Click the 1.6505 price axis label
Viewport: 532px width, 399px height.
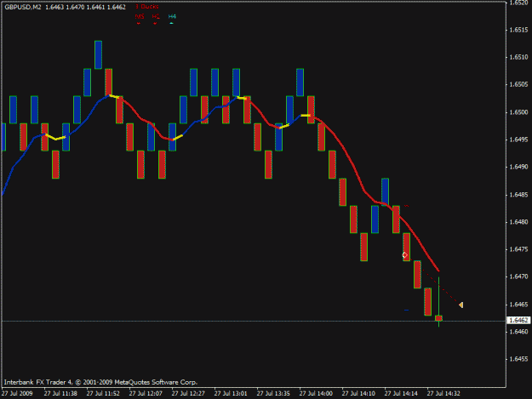pos(518,84)
